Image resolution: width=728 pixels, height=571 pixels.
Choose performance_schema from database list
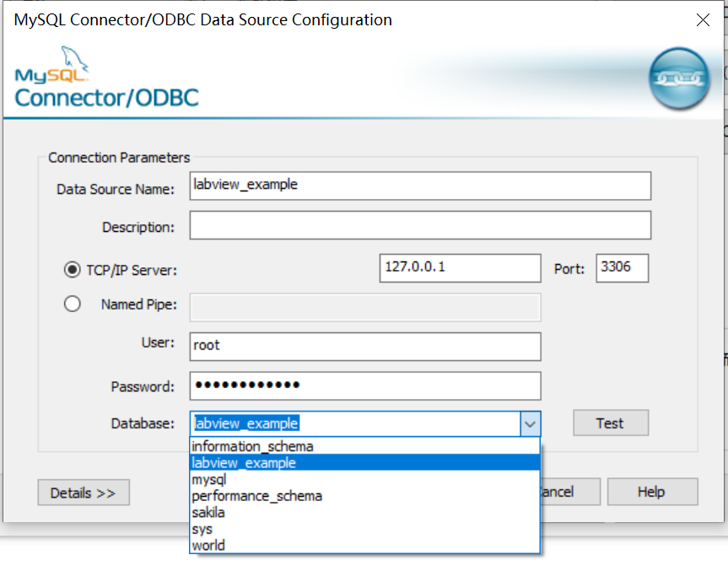(365, 496)
